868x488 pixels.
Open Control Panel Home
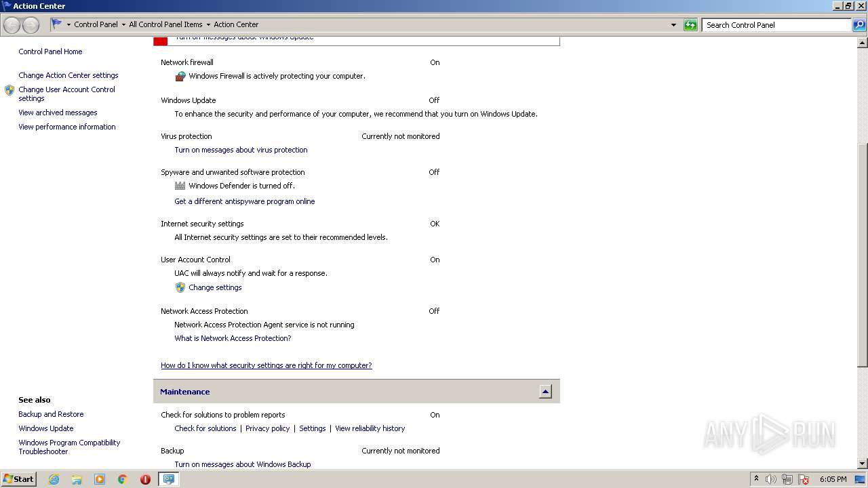coord(50,52)
